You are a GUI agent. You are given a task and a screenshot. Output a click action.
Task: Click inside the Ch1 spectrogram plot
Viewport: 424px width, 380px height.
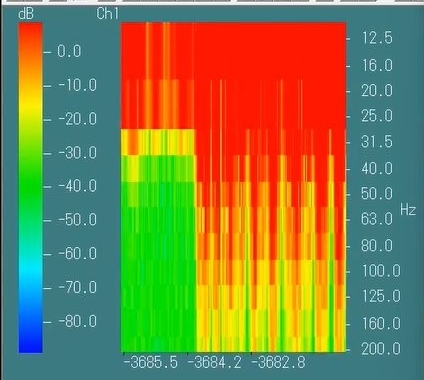[233, 187]
